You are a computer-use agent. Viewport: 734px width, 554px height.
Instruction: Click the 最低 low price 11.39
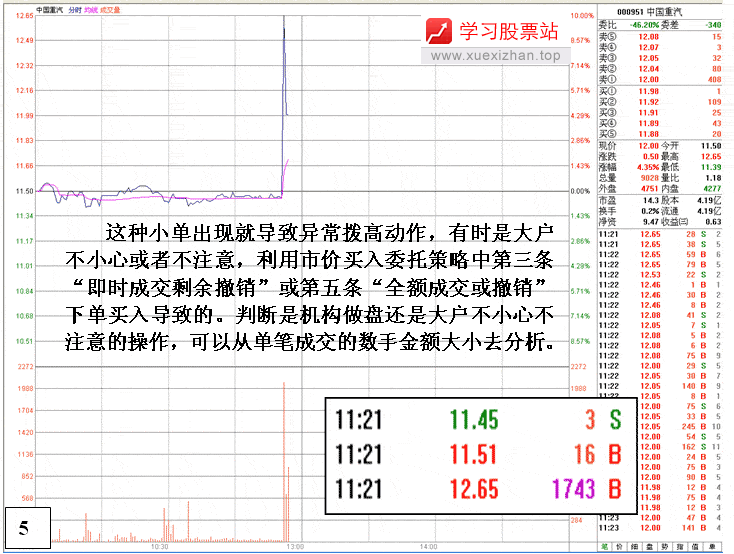711,168
